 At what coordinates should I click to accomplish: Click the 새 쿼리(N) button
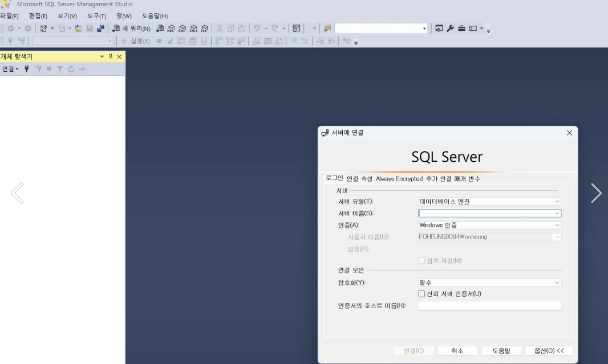(131, 28)
